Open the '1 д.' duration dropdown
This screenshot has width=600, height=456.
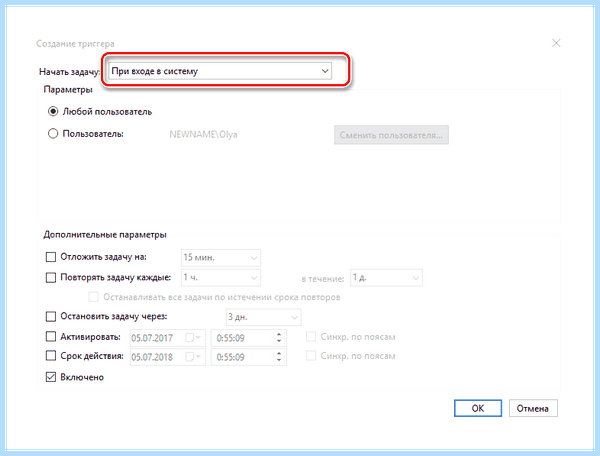[386, 278]
